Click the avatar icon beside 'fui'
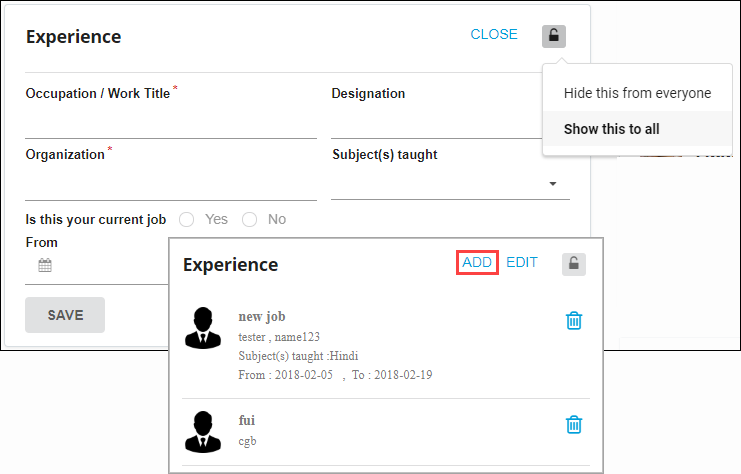This screenshot has height=474, width=741. coord(203,431)
